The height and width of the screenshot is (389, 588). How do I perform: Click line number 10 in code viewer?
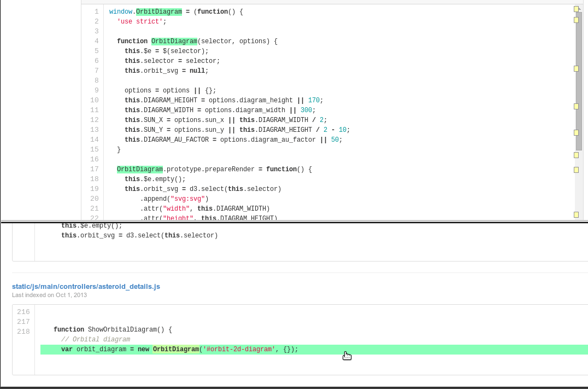coord(95,100)
